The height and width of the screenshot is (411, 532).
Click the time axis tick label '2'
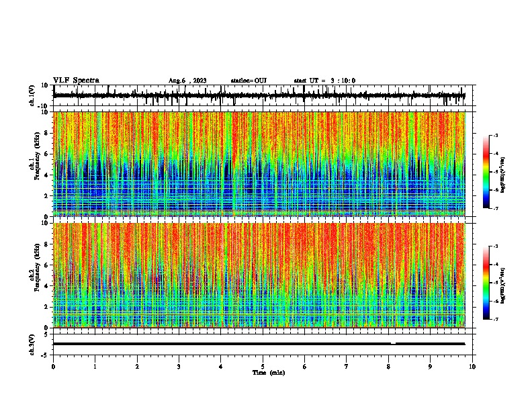[137, 367]
